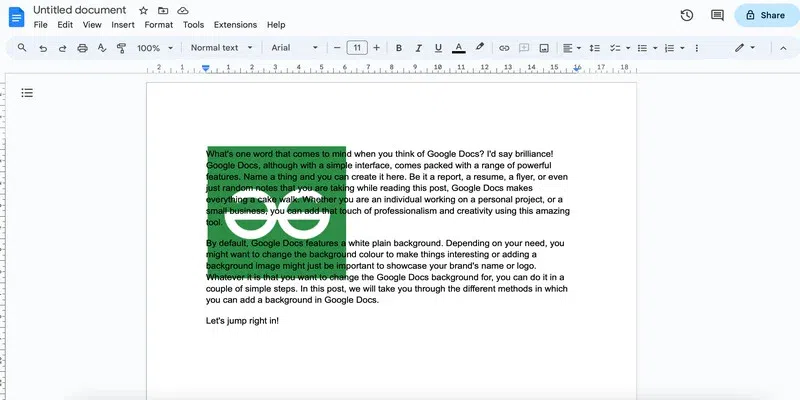Screen dimensions: 800x400
Task: Open the Insert menu
Action: 123,24
